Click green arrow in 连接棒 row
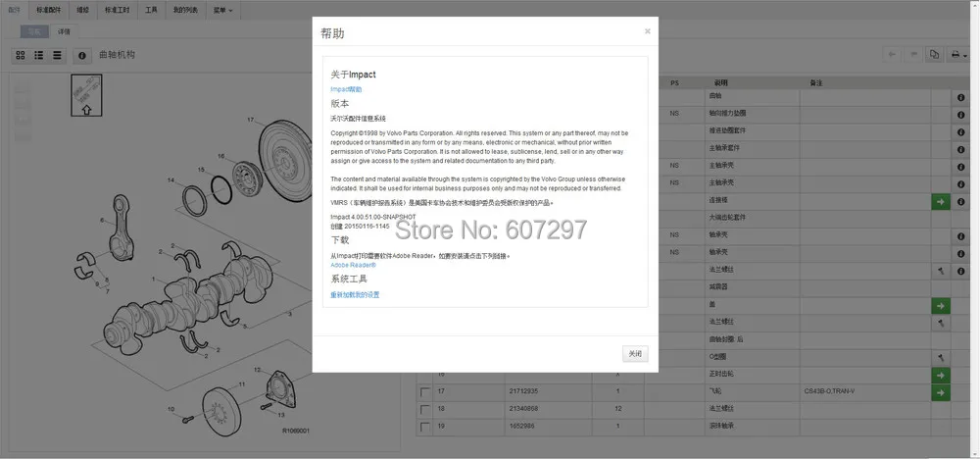Screen dimensions: 980x459 pos(940,201)
